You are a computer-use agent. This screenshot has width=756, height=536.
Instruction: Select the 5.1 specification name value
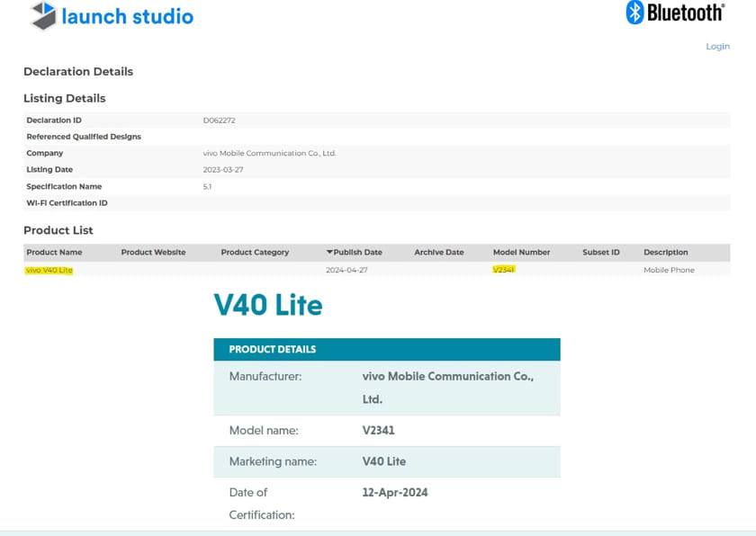(207, 187)
